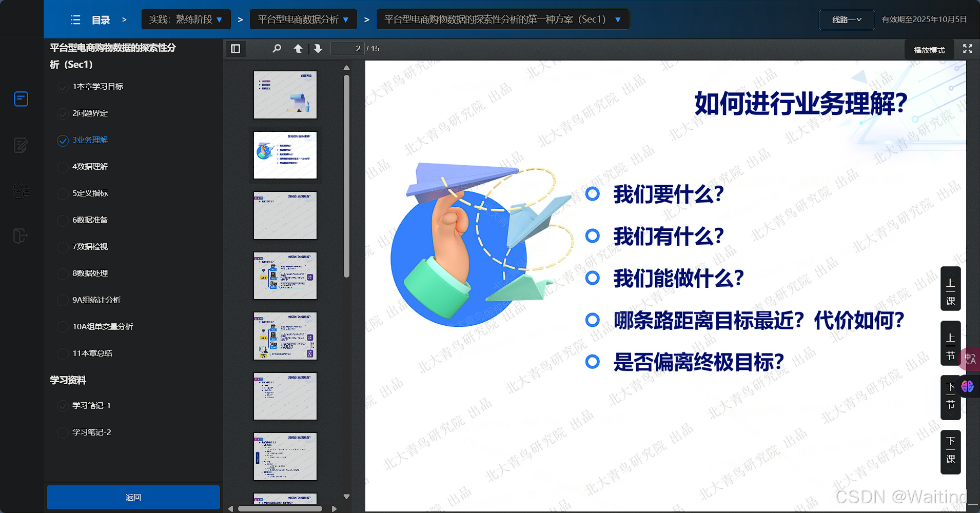Go to next section 下节
Image resolution: width=980 pixels, height=513 pixels.
tap(951, 398)
